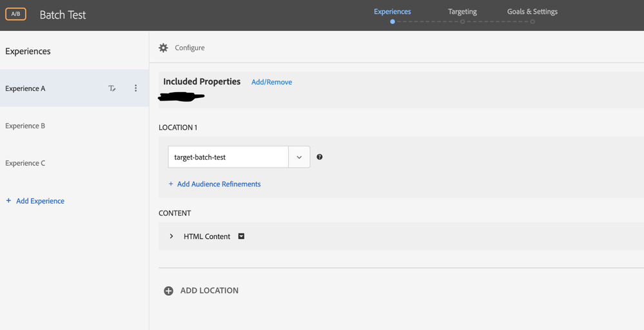Viewport: 644px width, 330px height.
Task: Click the plus circle icon for Add Location
Action: 168,291
